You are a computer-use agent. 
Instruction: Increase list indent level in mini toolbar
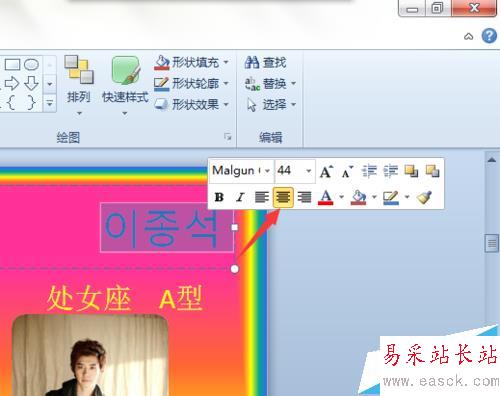(x=390, y=171)
